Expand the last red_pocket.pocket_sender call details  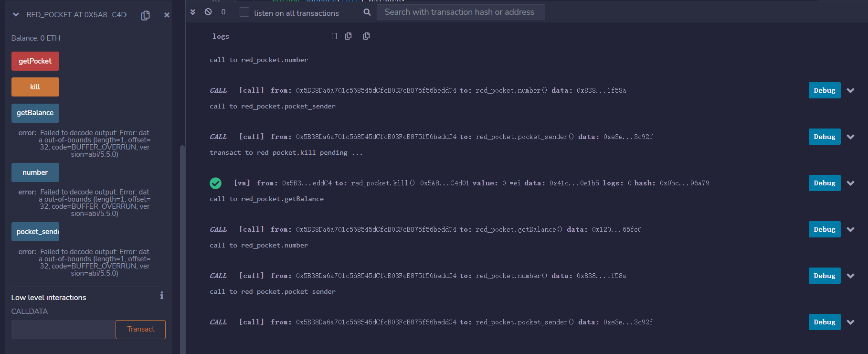(x=850, y=322)
